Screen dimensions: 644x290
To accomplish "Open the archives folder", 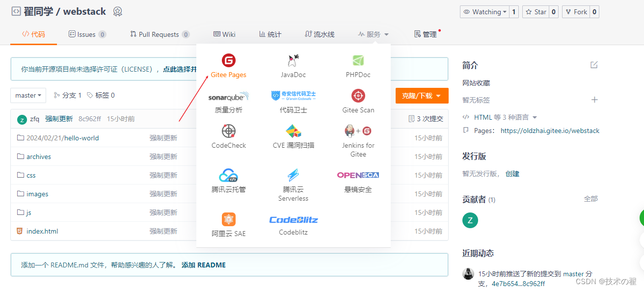I will [39, 157].
